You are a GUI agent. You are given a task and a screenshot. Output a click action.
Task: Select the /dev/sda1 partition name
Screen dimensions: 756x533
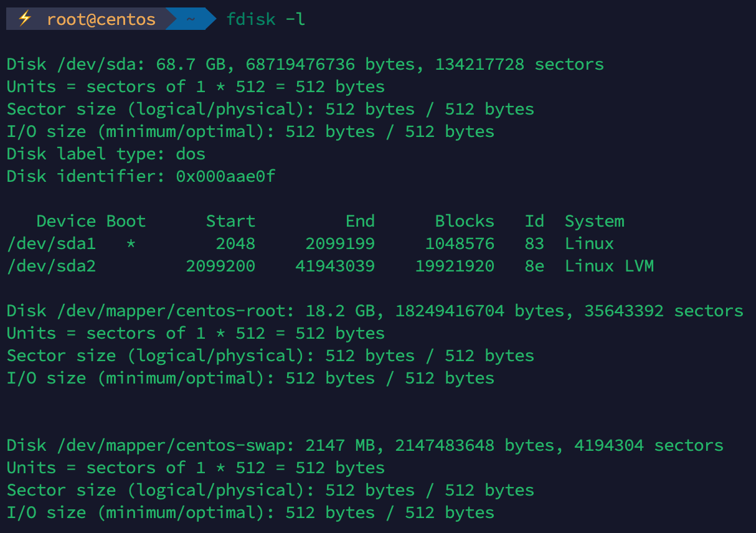point(51,243)
